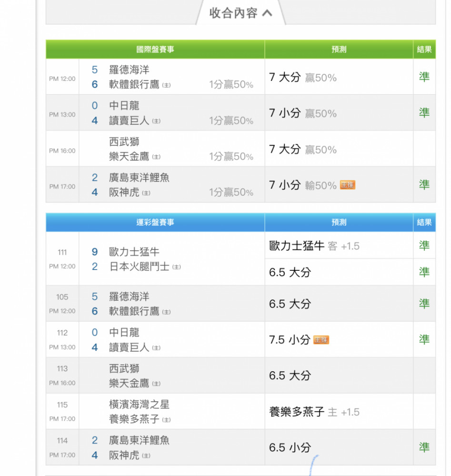The image size is (451, 476).
Task: Click game number 113
Action: pos(62,368)
